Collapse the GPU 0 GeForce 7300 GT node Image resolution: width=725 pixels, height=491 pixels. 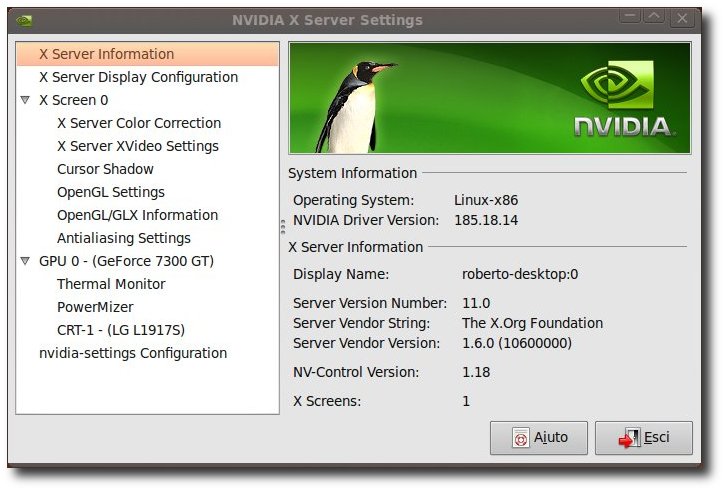[25, 261]
